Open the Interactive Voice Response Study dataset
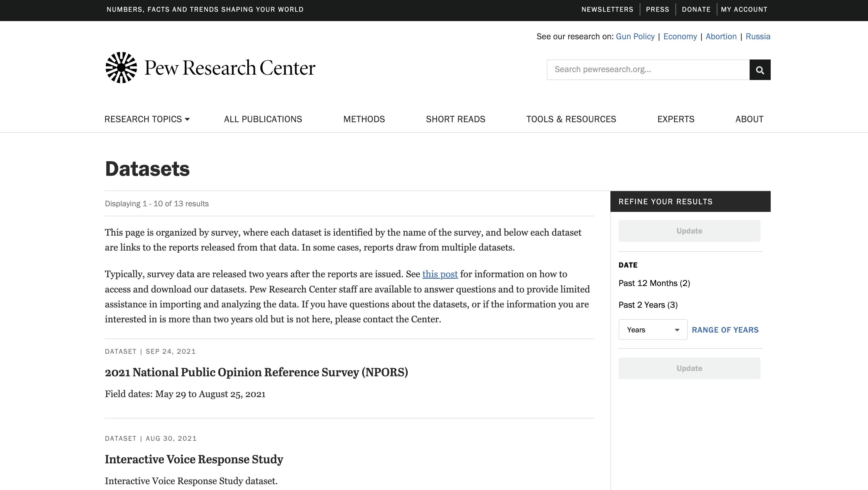Viewport: 868px width, 490px height. [x=194, y=459]
